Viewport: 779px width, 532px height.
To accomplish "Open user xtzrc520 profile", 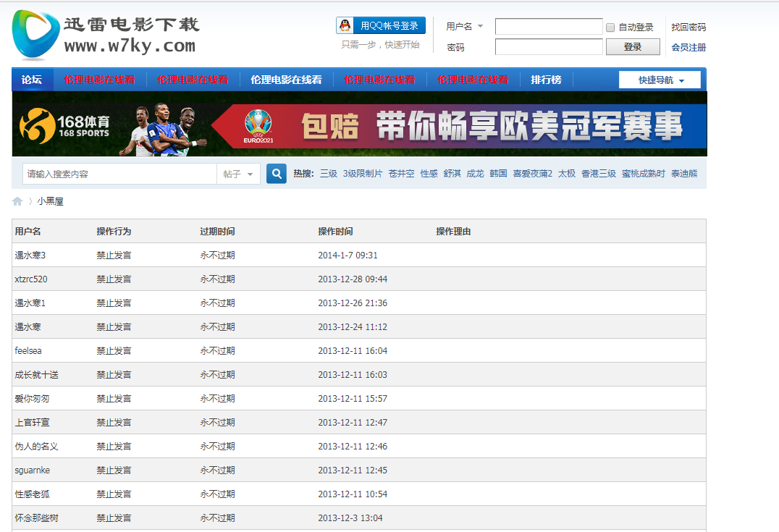I will [31, 279].
